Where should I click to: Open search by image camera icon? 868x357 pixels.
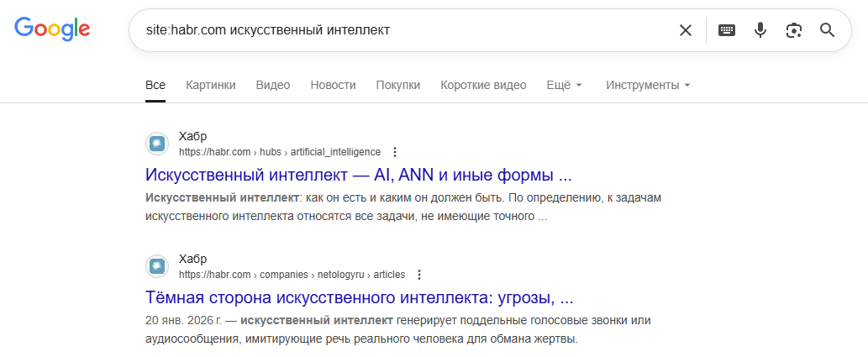(x=794, y=30)
